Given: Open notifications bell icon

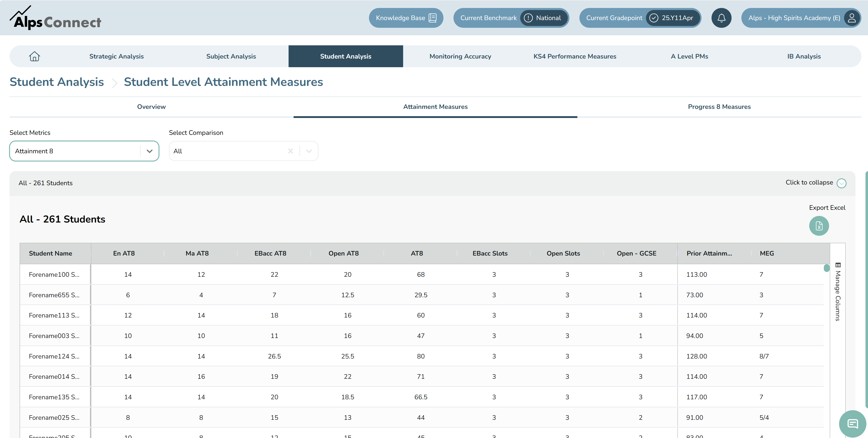Looking at the screenshot, I should (721, 18).
